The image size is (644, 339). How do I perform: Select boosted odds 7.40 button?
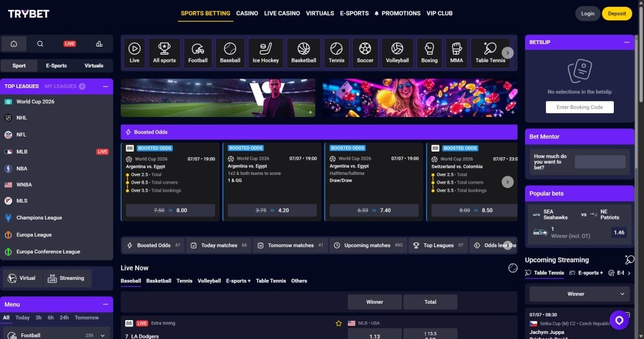(374, 211)
